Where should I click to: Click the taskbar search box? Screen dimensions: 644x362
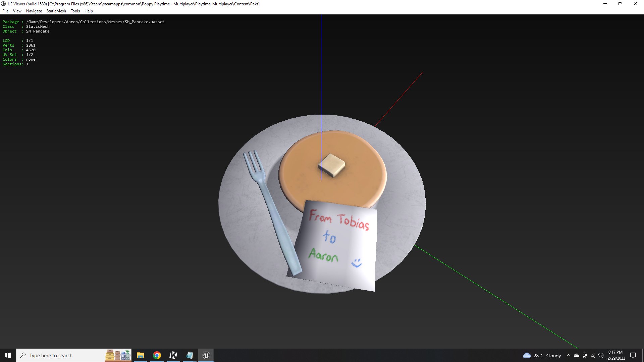pyautogui.click(x=74, y=355)
